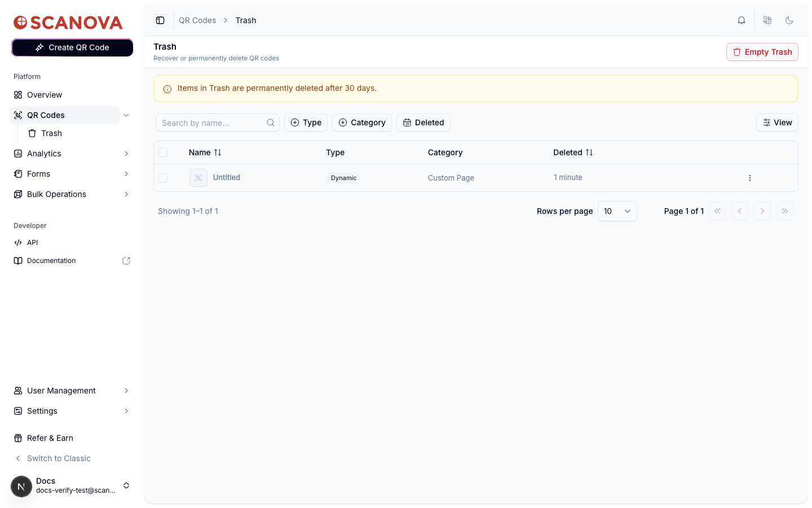Open external link icon beside Documentation
This screenshot has width=812, height=508.
click(x=126, y=261)
